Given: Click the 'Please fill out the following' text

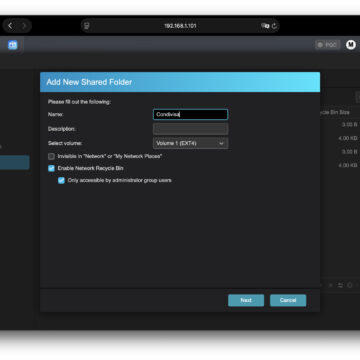Looking at the screenshot, I should point(79,102).
